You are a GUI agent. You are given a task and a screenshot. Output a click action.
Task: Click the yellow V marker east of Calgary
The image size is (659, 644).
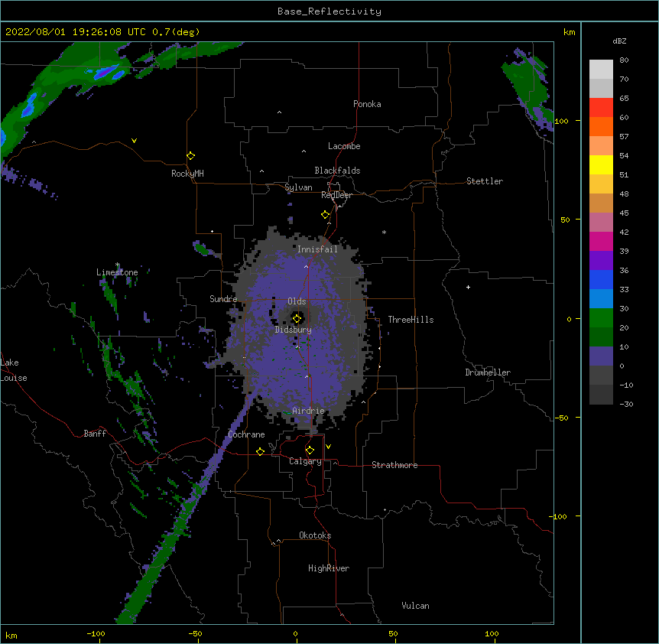tap(328, 447)
